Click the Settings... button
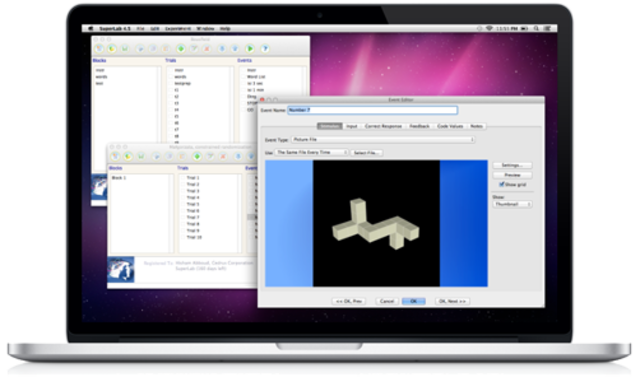 [x=512, y=165]
